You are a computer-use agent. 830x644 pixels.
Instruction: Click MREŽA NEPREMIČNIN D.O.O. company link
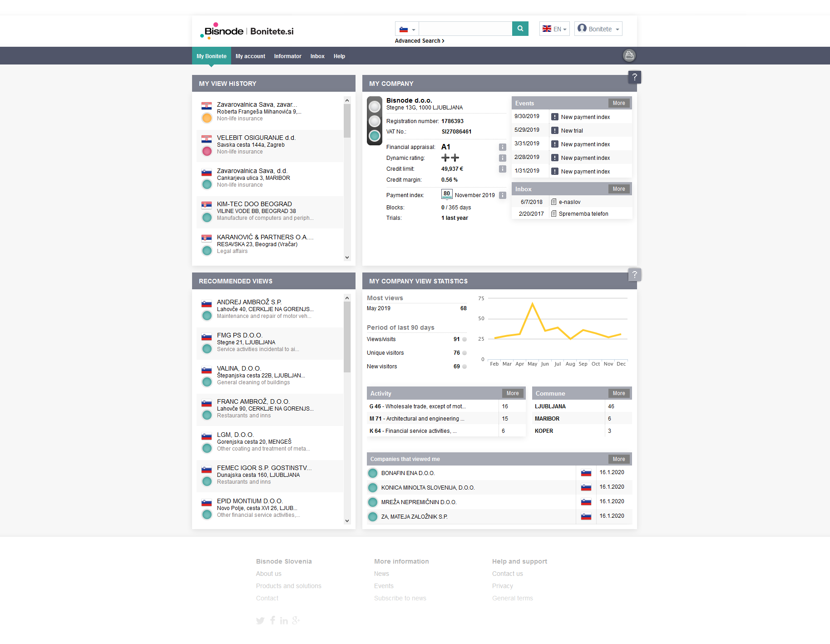(419, 502)
